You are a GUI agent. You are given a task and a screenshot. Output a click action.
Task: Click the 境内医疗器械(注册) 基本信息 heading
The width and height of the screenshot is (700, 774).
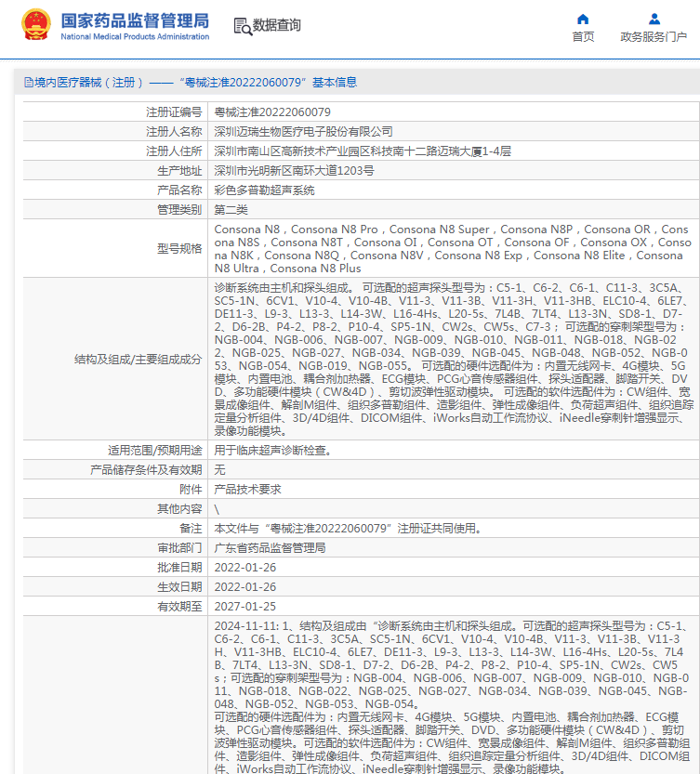191,83
